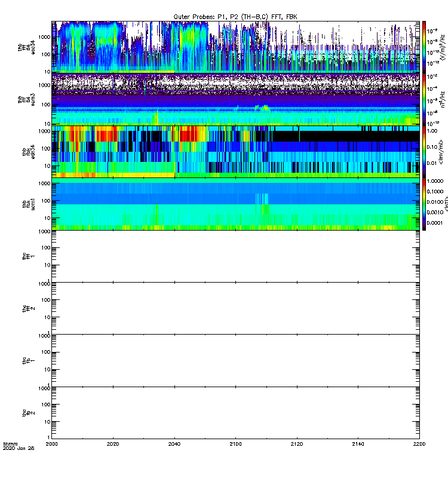Select the thc fb 1 panel label
This screenshot has width=448, height=478.
(x=29, y=361)
